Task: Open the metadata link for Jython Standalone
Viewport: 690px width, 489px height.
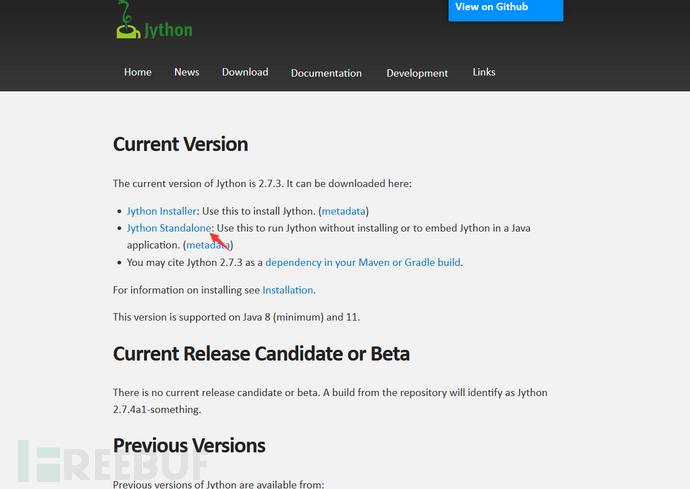Action: (x=208, y=245)
